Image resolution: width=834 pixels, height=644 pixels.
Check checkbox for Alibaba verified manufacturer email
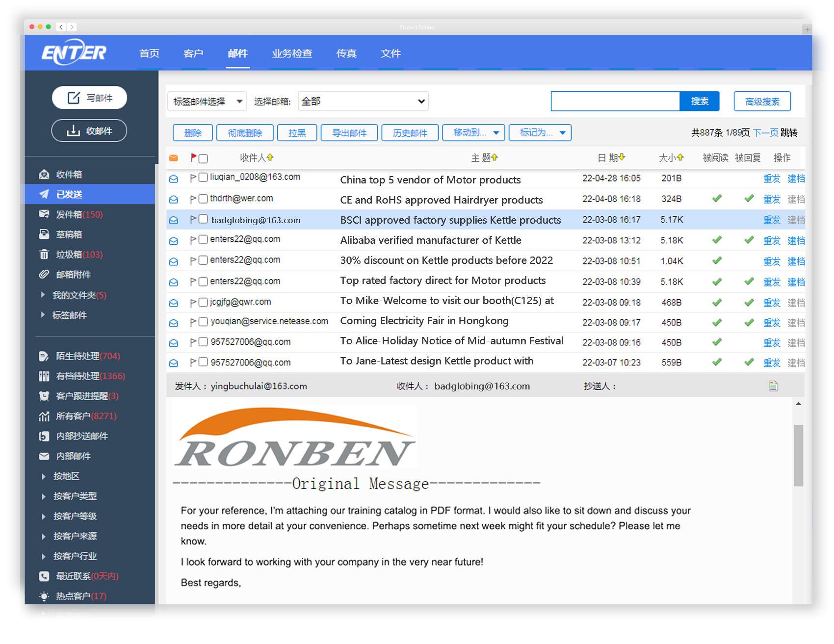[x=203, y=239]
